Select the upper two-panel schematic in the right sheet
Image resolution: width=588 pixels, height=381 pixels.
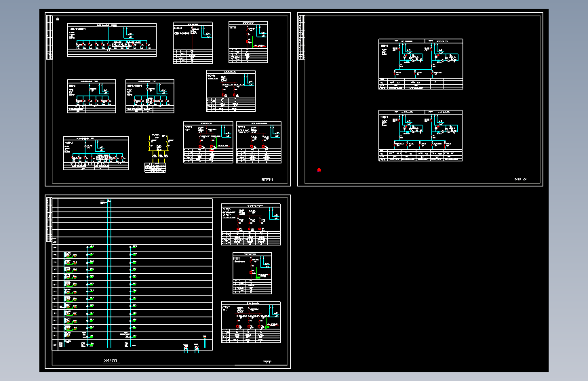(420, 64)
